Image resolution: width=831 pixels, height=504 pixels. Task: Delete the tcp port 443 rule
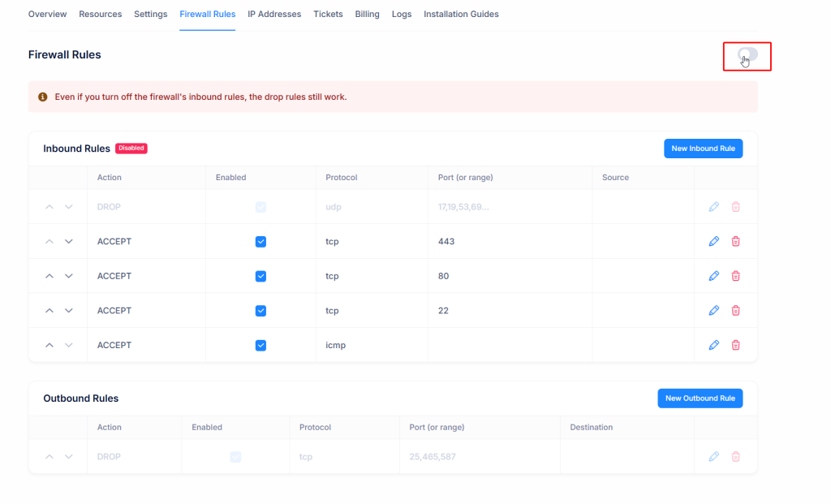coord(736,242)
